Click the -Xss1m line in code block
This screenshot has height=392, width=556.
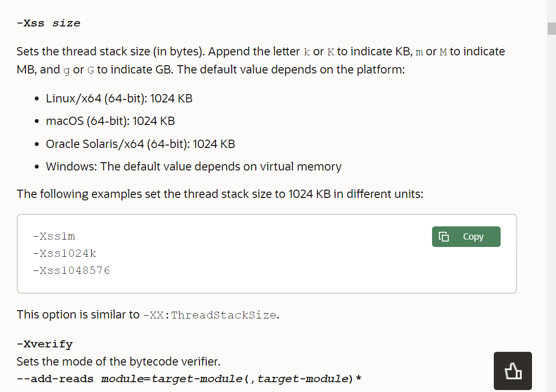[54, 237]
